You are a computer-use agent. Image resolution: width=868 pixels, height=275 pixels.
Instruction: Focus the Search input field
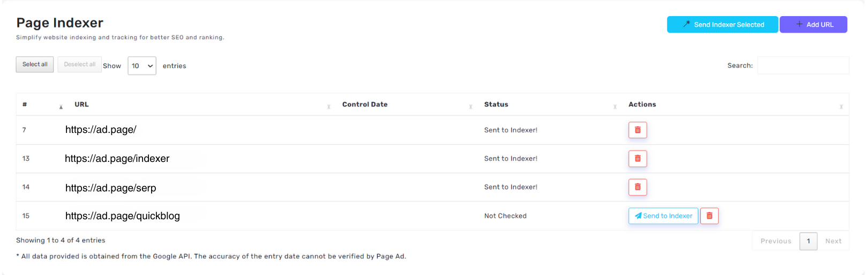803,65
